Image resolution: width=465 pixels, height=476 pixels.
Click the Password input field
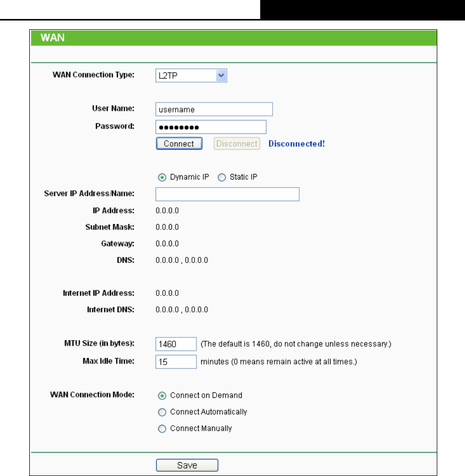pos(211,127)
